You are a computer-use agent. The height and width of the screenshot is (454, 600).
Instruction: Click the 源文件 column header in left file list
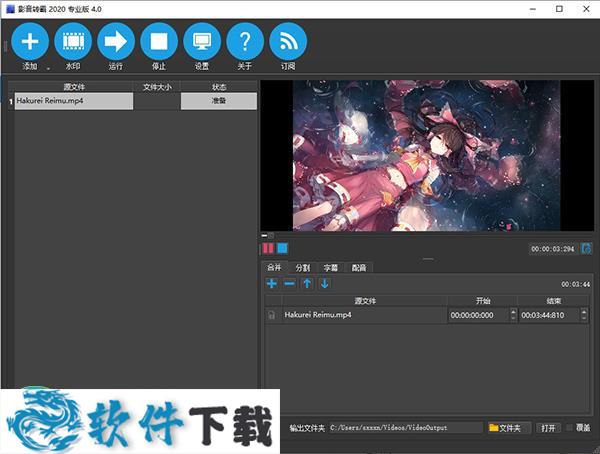coord(74,87)
